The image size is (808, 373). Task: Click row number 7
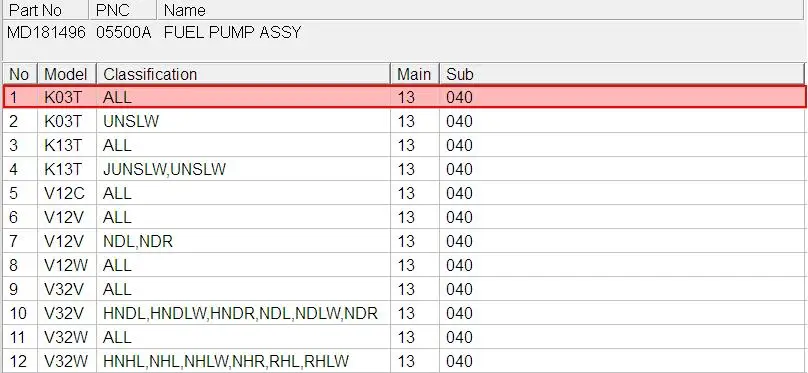[x=13, y=241]
